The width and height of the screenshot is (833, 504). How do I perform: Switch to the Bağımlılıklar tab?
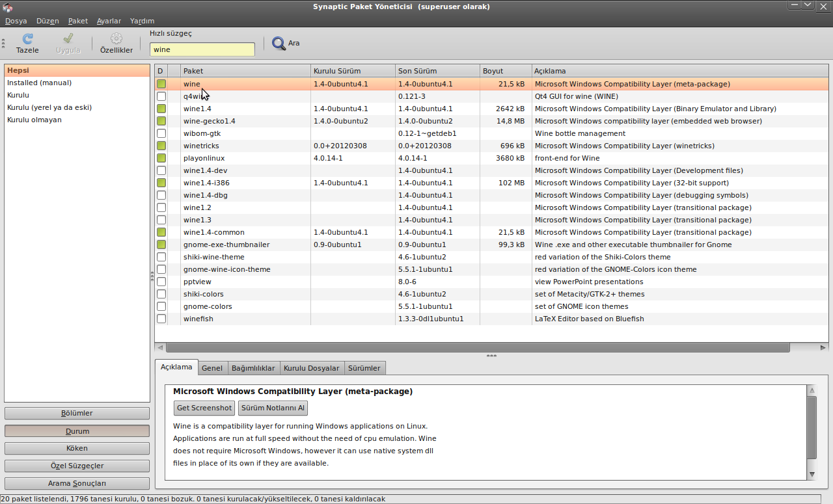(253, 368)
